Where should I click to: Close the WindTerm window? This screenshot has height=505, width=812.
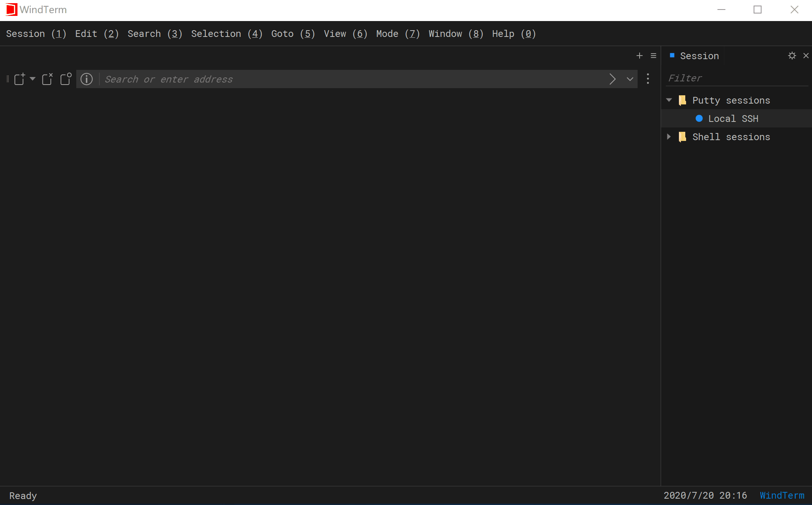point(794,10)
